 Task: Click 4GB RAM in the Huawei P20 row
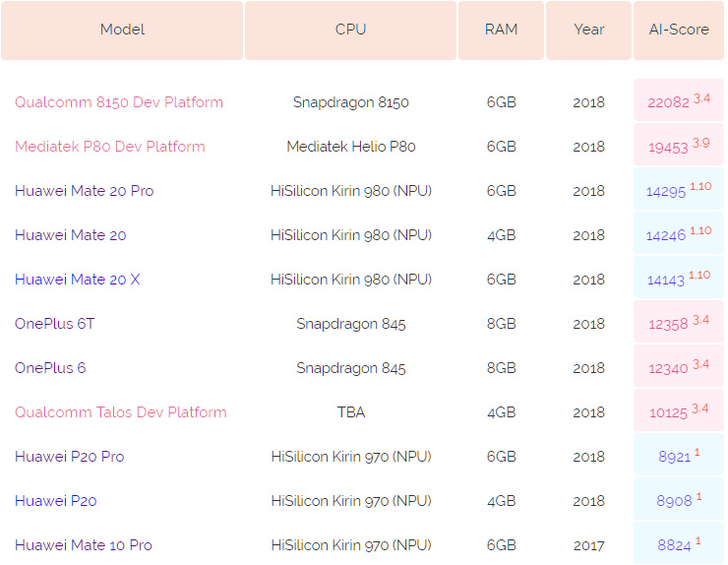pos(501,501)
